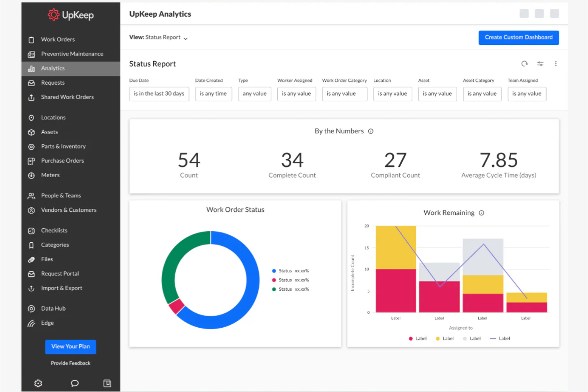
Task: Click the UpKeep gear logo
Action: [54, 15]
